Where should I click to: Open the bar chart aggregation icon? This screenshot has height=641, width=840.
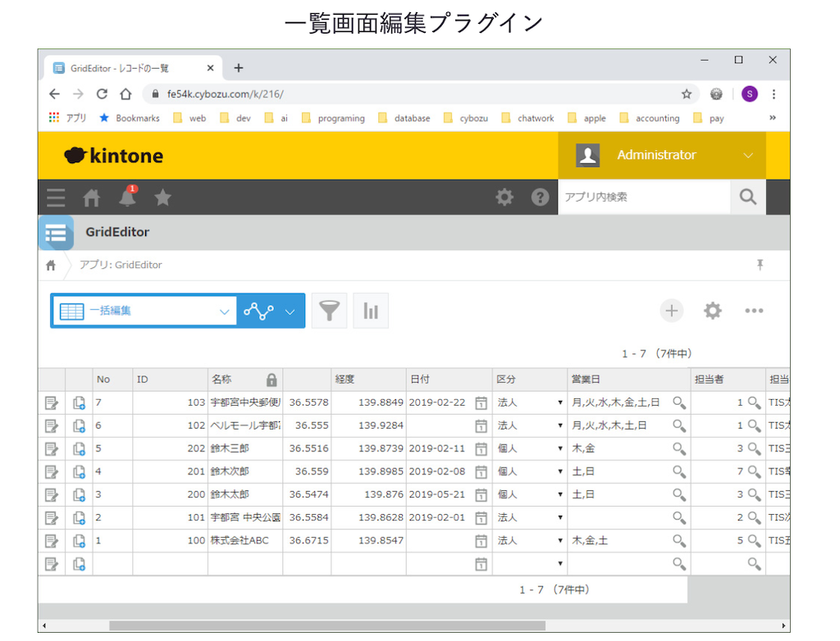point(371,311)
